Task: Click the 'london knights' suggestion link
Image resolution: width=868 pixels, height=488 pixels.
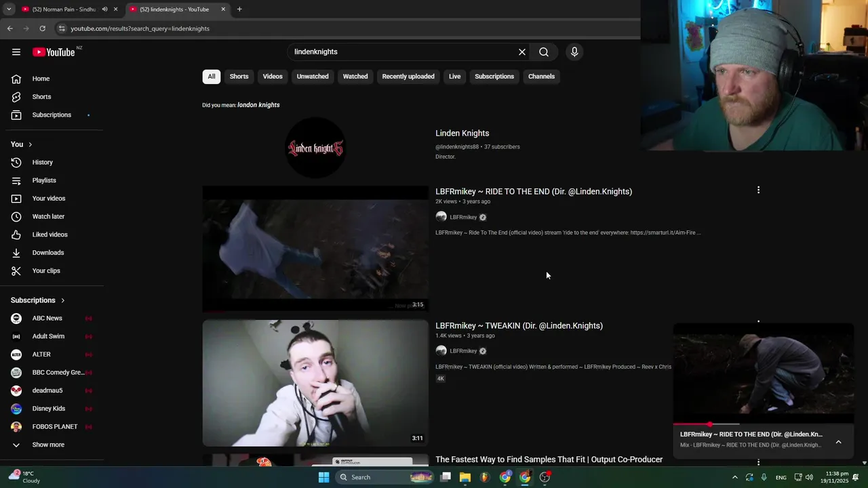Action: pyautogui.click(x=258, y=105)
